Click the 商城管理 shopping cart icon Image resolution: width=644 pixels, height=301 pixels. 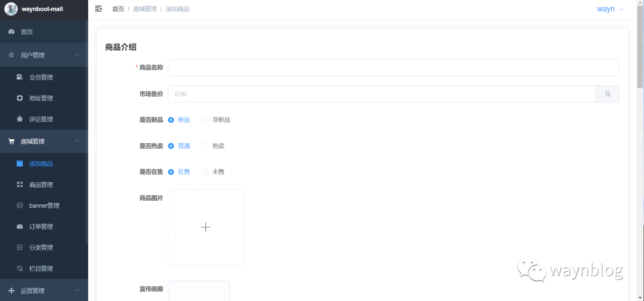coord(11,141)
